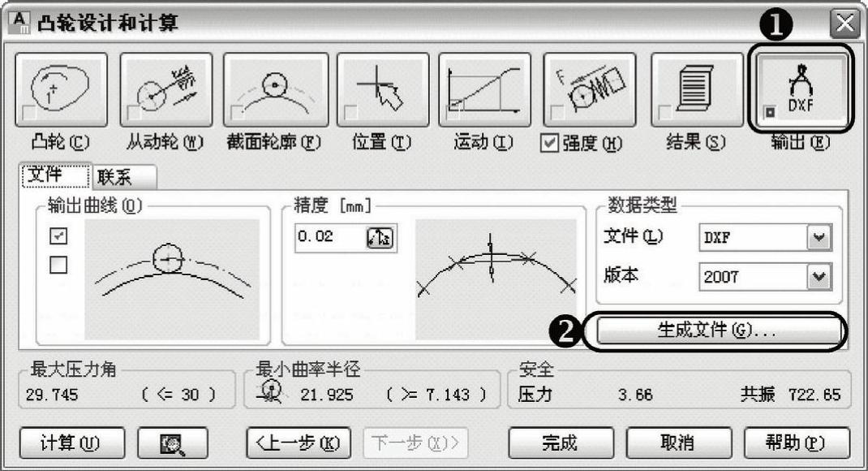Image resolution: width=868 pixels, height=471 pixels.
Task: Click the 精度 precision input field
Action: coord(329,238)
